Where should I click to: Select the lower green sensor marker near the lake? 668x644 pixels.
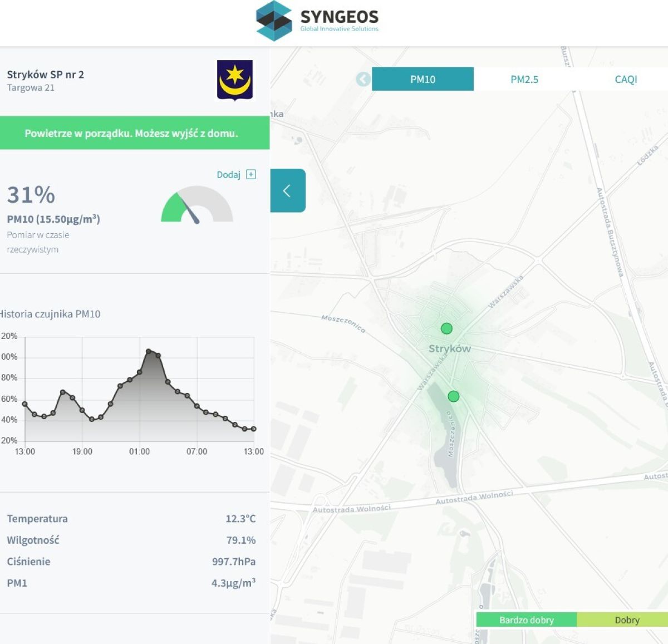point(454,396)
